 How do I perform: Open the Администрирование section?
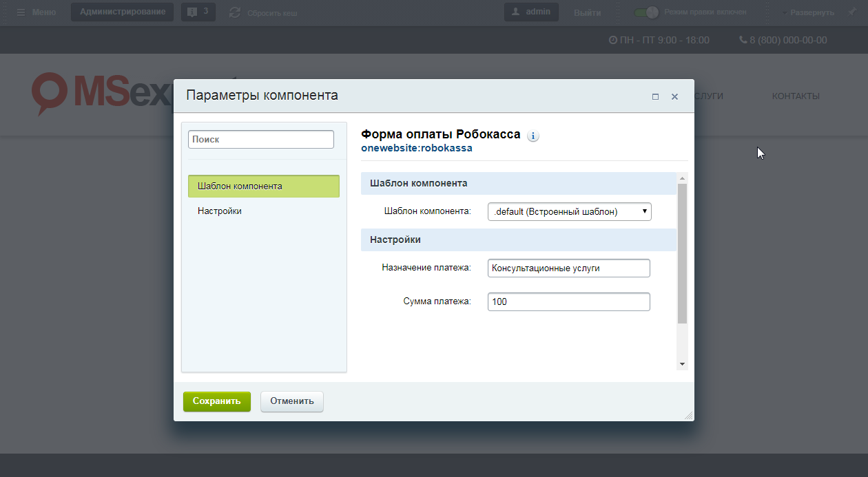pos(122,12)
